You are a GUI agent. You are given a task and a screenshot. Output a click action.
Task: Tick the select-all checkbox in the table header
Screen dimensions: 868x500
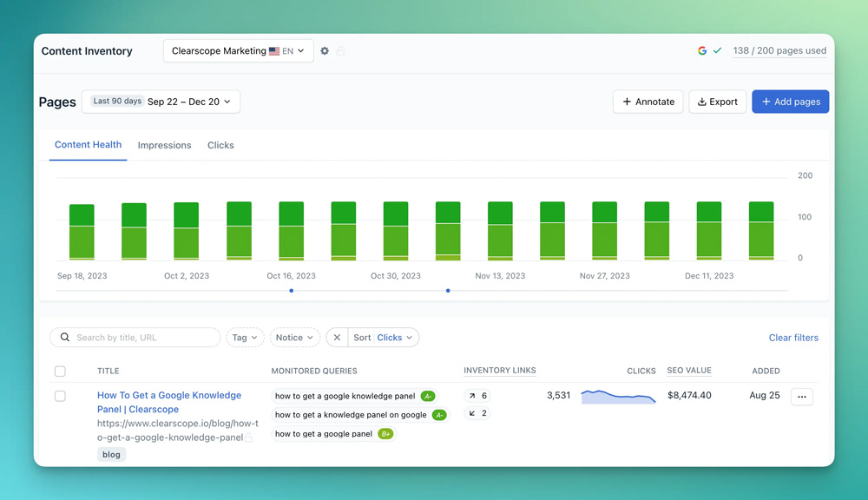pos(60,372)
